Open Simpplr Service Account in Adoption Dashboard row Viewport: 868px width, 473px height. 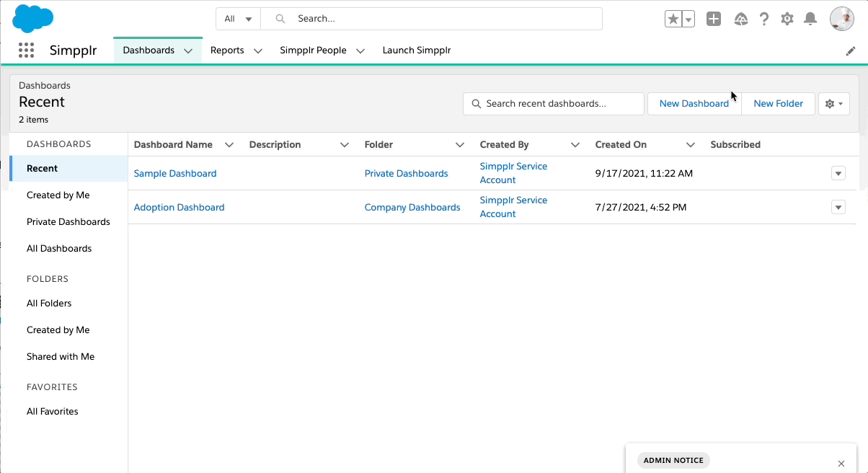coord(513,207)
